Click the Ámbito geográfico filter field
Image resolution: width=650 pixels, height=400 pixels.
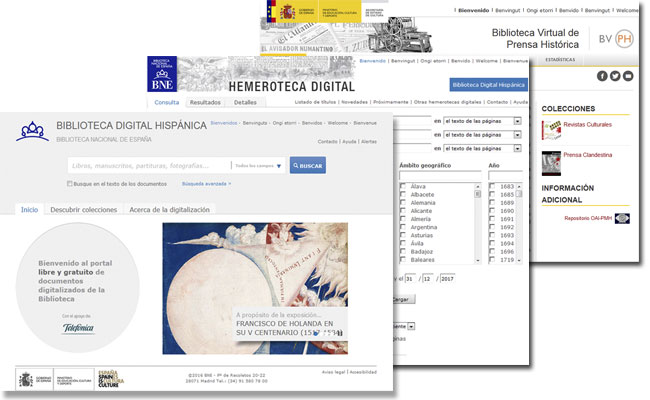pyautogui.click(x=440, y=176)
